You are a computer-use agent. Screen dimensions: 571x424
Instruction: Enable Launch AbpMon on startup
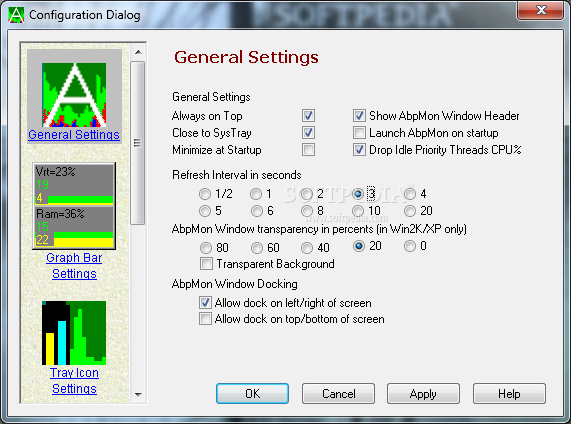(359, 133)
